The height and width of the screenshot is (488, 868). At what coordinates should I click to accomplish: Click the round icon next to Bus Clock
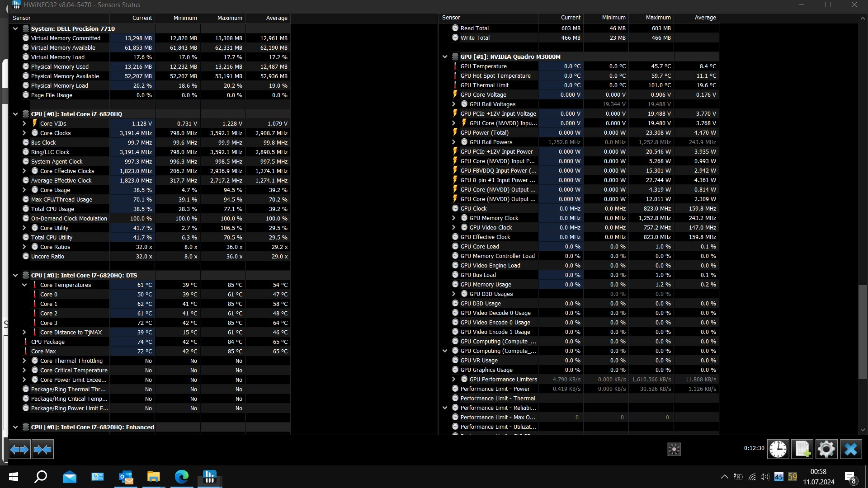click(26, 142)
